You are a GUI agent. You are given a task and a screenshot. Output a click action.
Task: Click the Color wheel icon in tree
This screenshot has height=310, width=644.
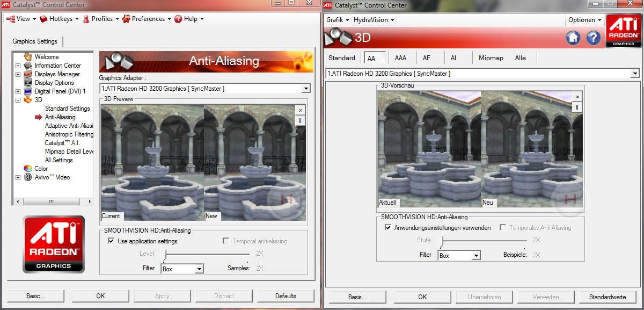28,168
